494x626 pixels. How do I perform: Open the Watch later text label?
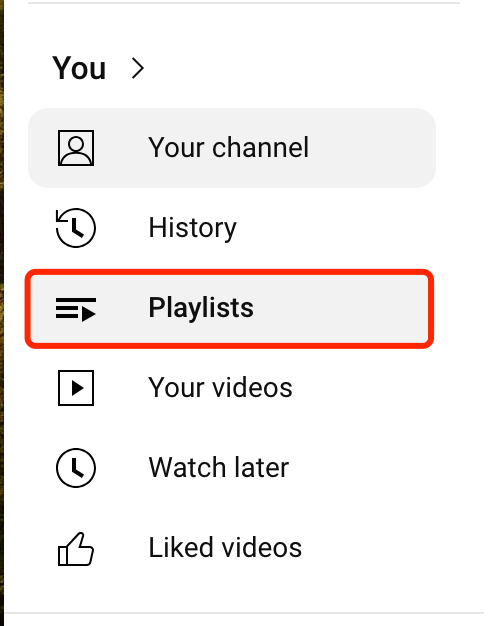tap(218, 467)
